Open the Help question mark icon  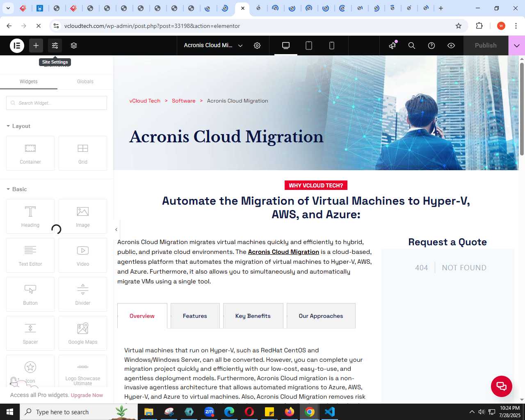(x=431, y=46)
